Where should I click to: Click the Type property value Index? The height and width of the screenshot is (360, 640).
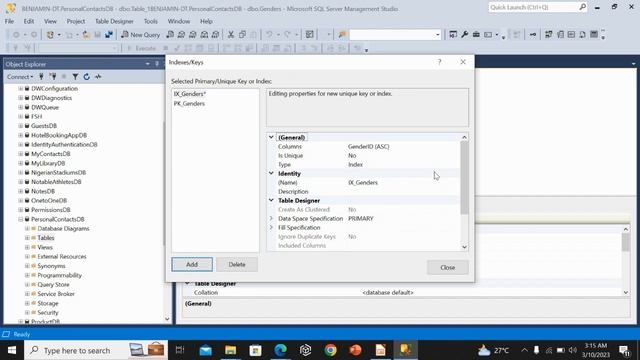[x=355, y=164]
